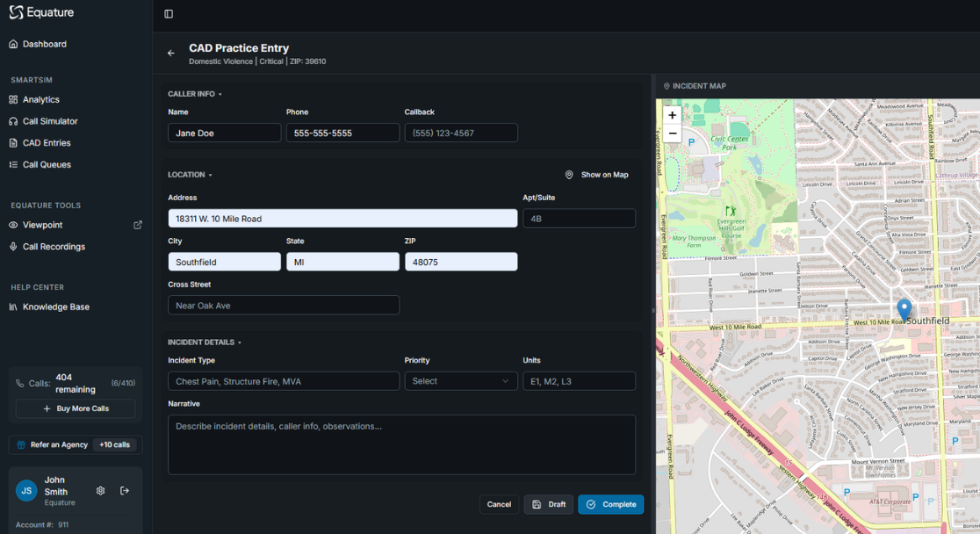Click the Equature logo

pyautogui.click(x=41, y=12)
